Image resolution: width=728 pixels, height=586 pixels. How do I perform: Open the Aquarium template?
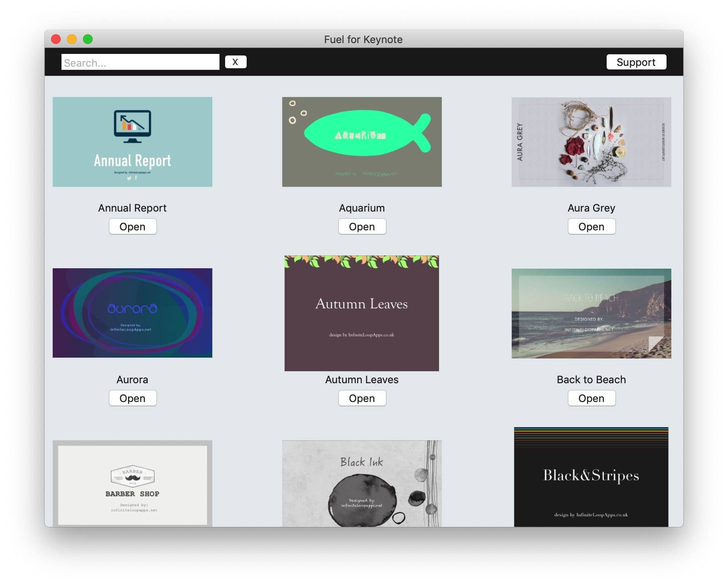[x=362, y=227]
